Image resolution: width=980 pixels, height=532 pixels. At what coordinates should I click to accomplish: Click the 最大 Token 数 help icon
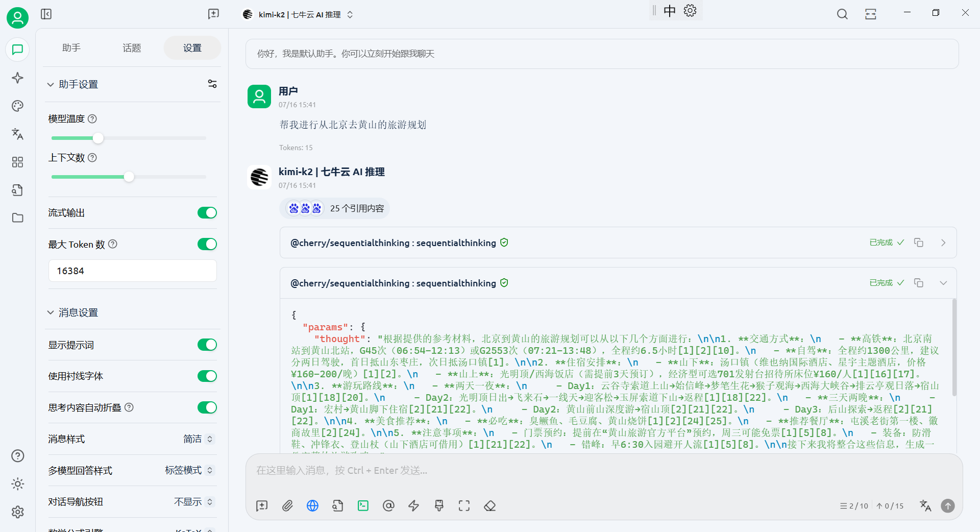click(113, 244)
